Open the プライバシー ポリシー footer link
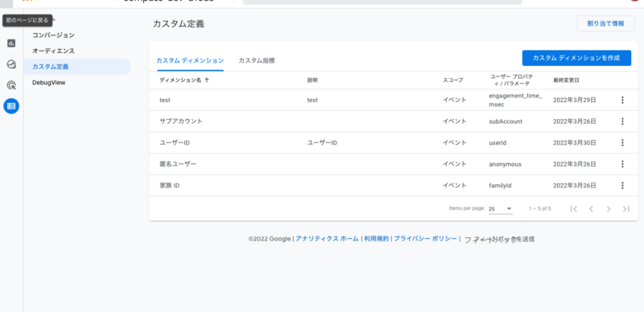The image size is (644, 312). point(425,239)
